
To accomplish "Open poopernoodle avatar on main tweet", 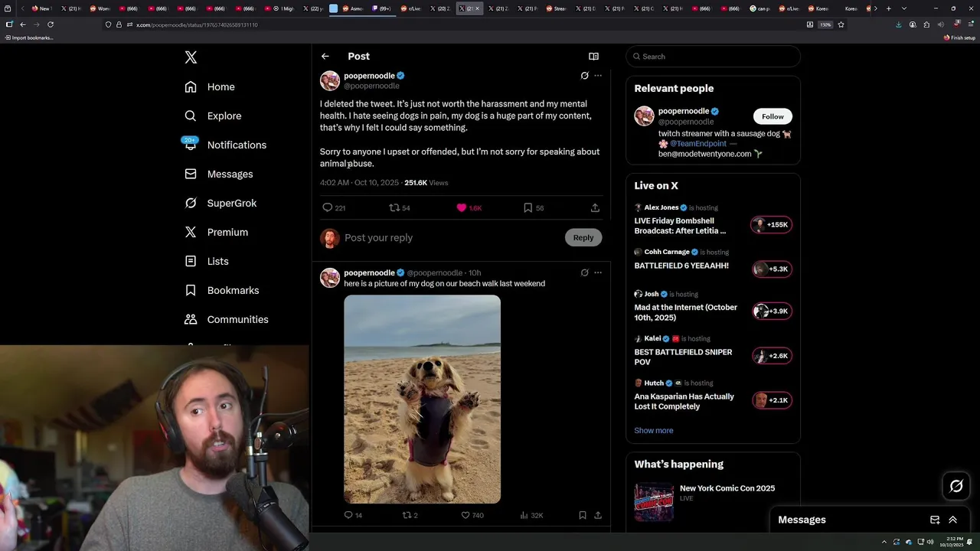I will [330, 81].
